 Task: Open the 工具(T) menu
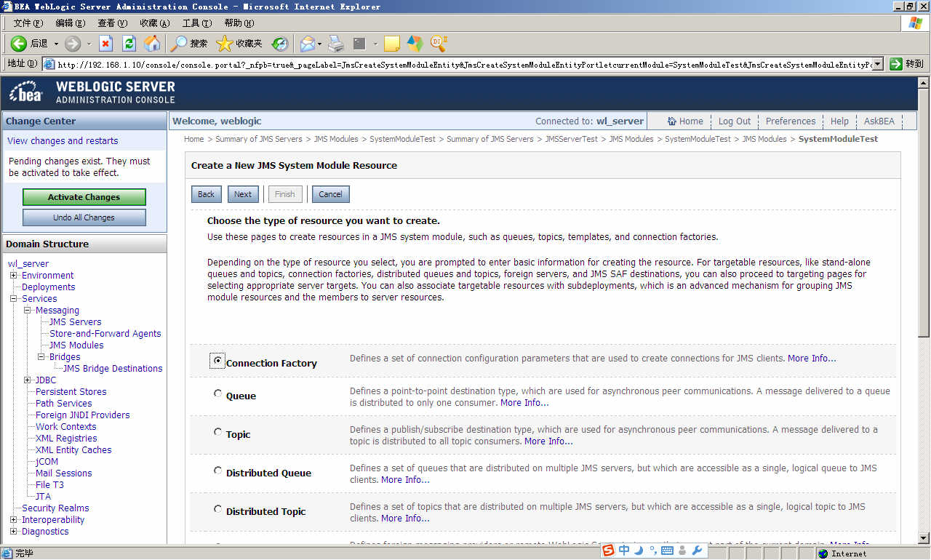pos(196,23)
